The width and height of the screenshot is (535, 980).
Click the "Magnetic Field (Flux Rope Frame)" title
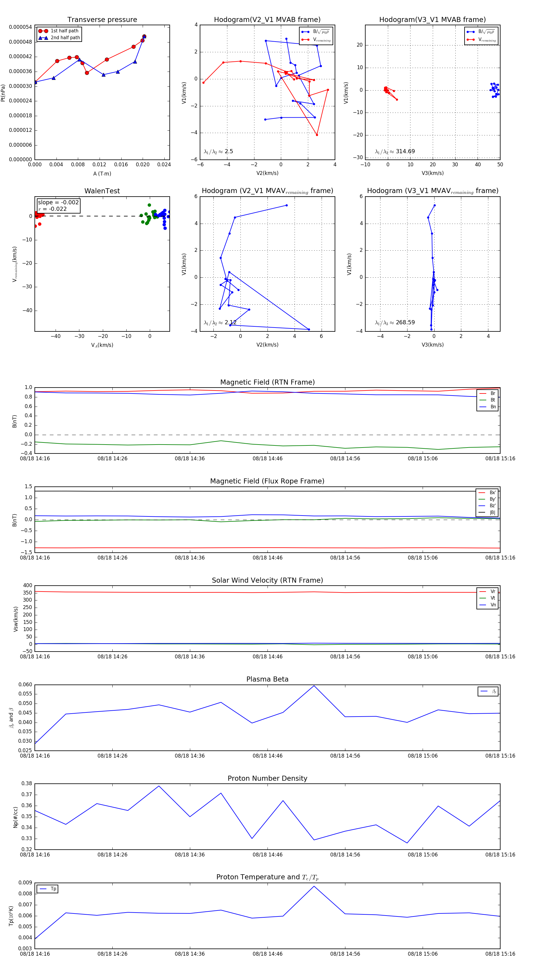(x=267, y=481)
